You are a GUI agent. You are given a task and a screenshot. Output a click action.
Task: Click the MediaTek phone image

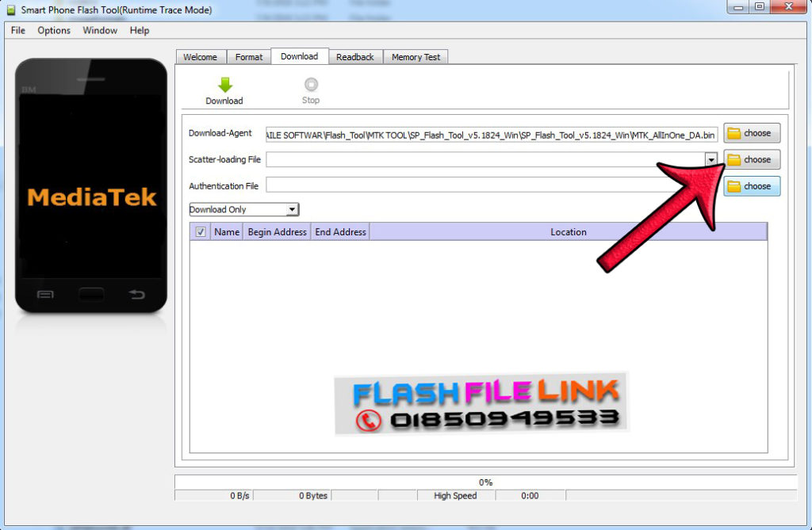click(x=91, y=185)
